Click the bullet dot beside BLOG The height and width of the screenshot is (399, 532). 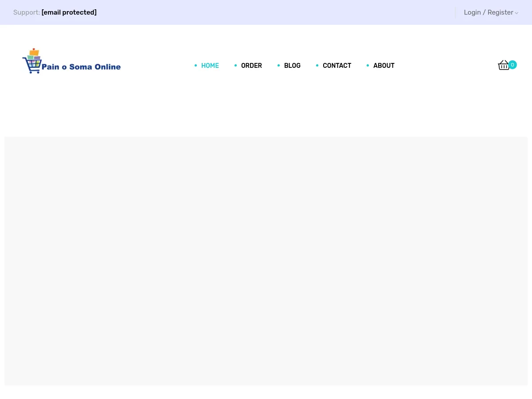click(278, 65)
